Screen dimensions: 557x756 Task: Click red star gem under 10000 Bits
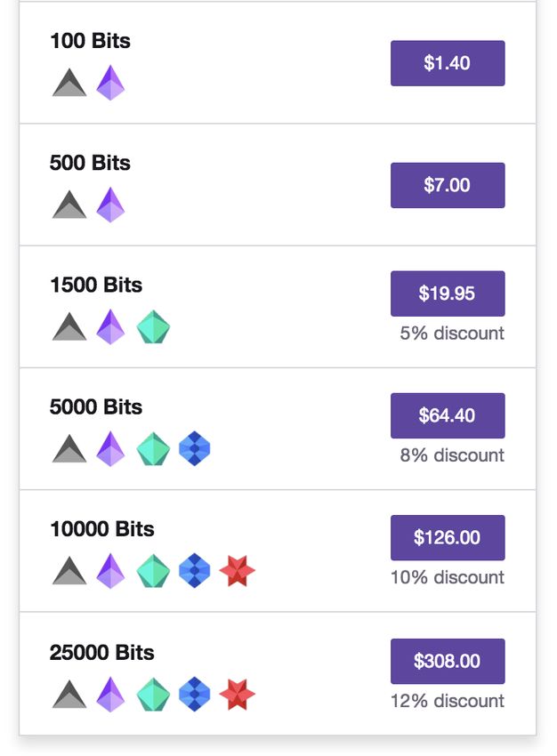click(x=237, y=571)
